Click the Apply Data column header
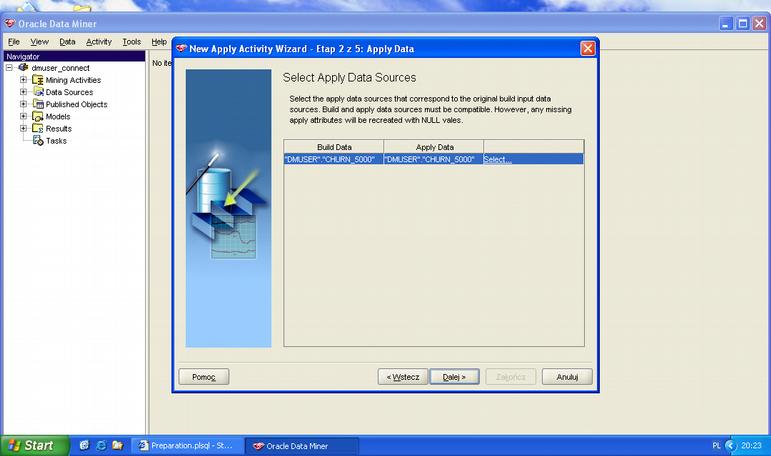The image size is (771, 456). [434, 147]
